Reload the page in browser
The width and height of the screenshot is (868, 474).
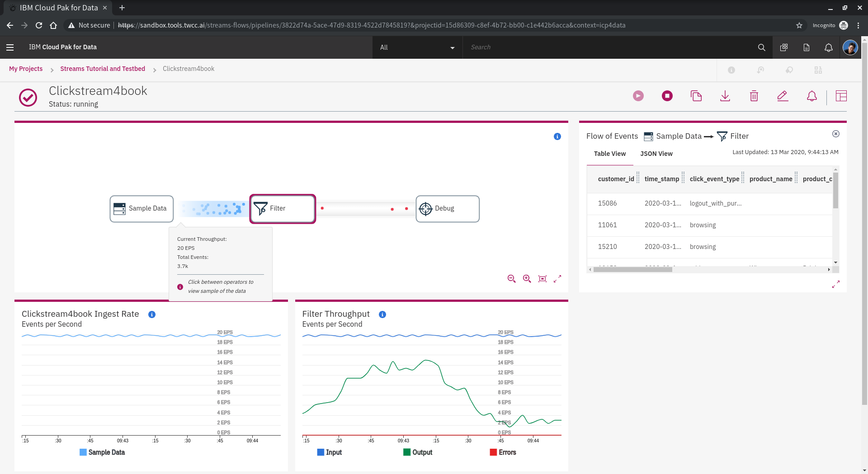pos(39,25)
